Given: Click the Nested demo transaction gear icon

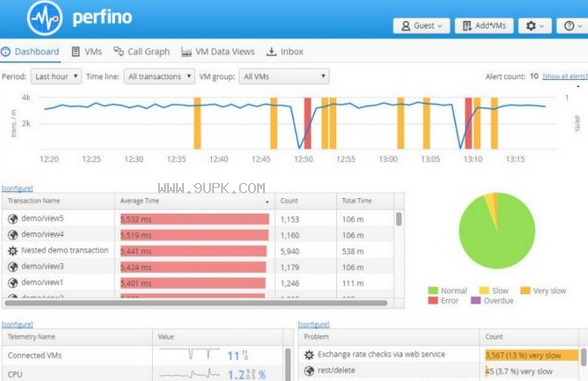Looking at the screenshot, I should pos(13,250).
